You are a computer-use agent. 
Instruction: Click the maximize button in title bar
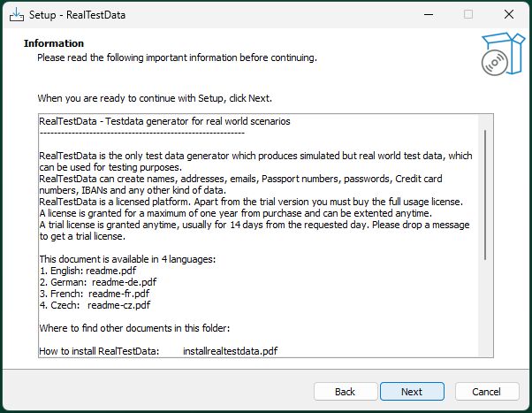tap(468, 15)
